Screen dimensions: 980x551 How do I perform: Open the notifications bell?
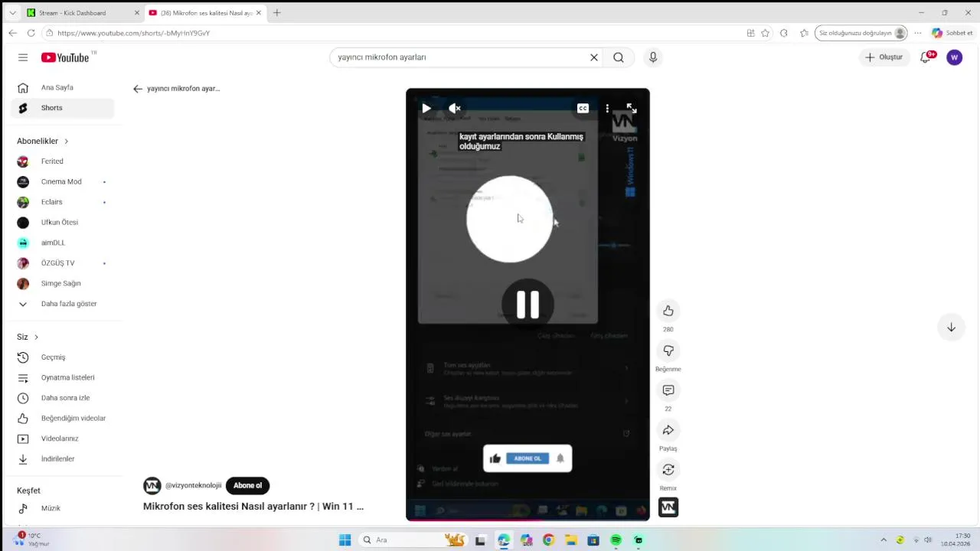coord(926,57)
